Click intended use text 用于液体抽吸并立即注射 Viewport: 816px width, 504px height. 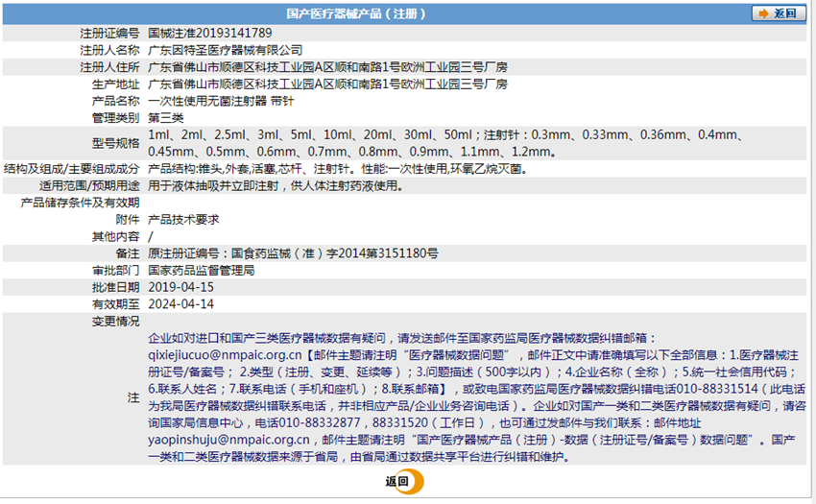pyautogui.click(x=213, y=186)
